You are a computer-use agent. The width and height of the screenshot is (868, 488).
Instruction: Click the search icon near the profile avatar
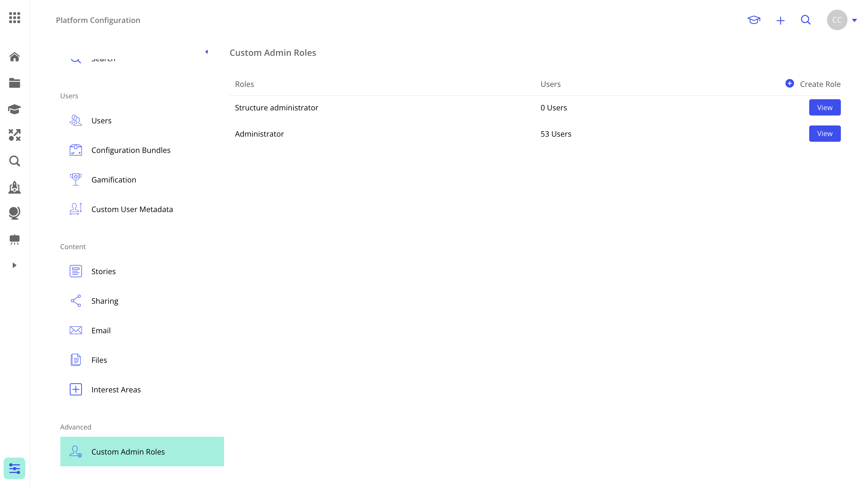coord(805,20)
